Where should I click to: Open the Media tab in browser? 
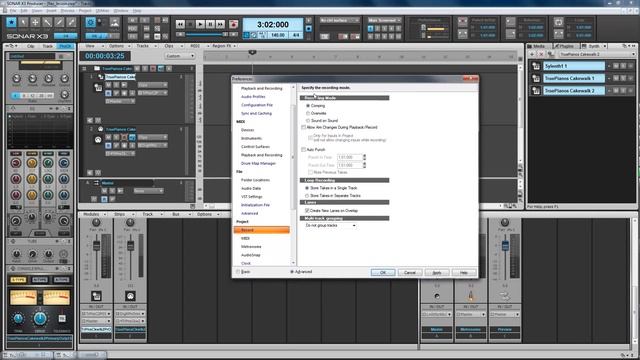[x=539, y=46]
